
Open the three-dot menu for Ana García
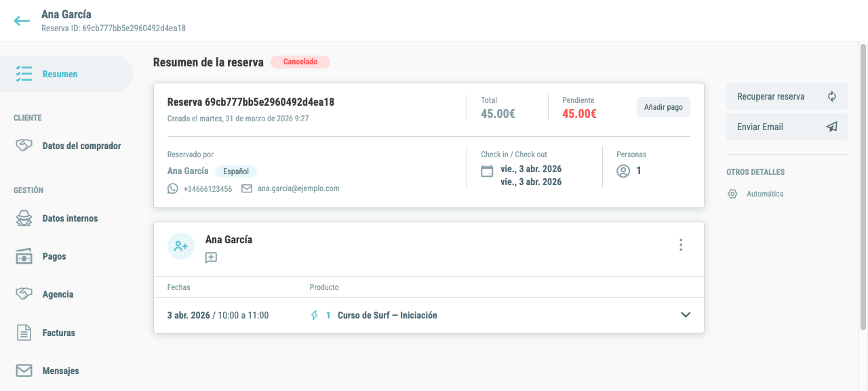[x=681, y=245]
